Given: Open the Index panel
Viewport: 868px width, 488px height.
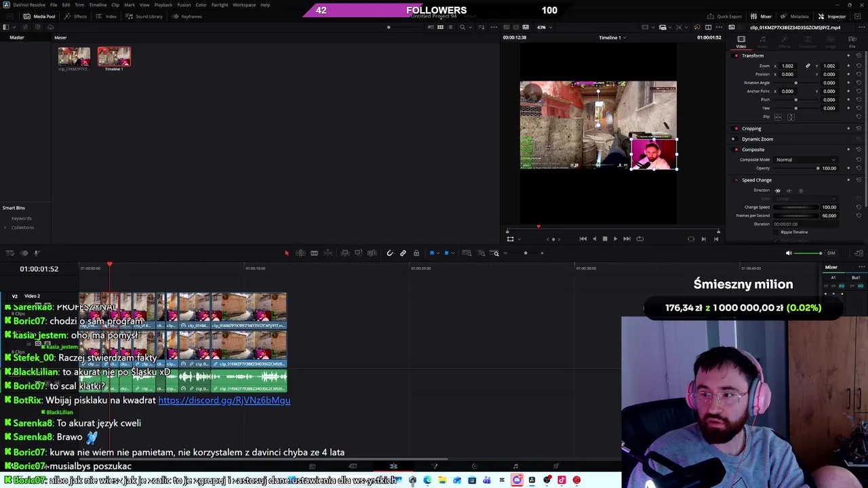Looking at the screenshot, I should 106,16.
